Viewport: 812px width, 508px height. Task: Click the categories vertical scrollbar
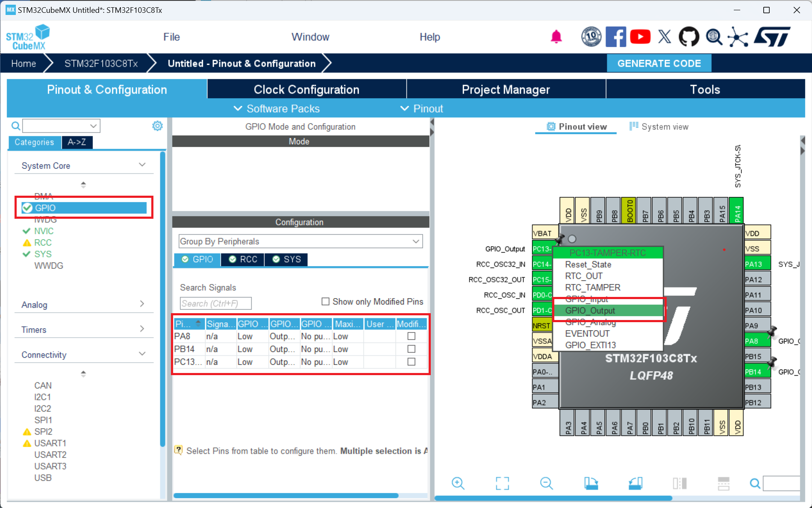[162, 299]
